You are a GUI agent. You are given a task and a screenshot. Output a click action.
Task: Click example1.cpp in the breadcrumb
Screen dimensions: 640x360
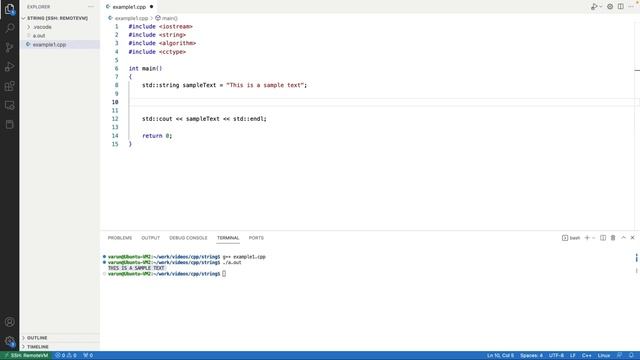tap(131, 18)
